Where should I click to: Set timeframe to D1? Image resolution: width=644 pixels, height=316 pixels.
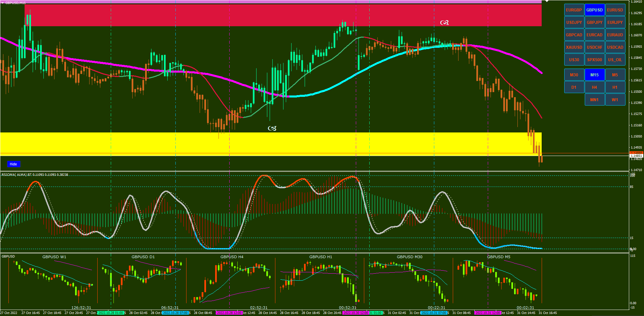[x=574, y=87]
